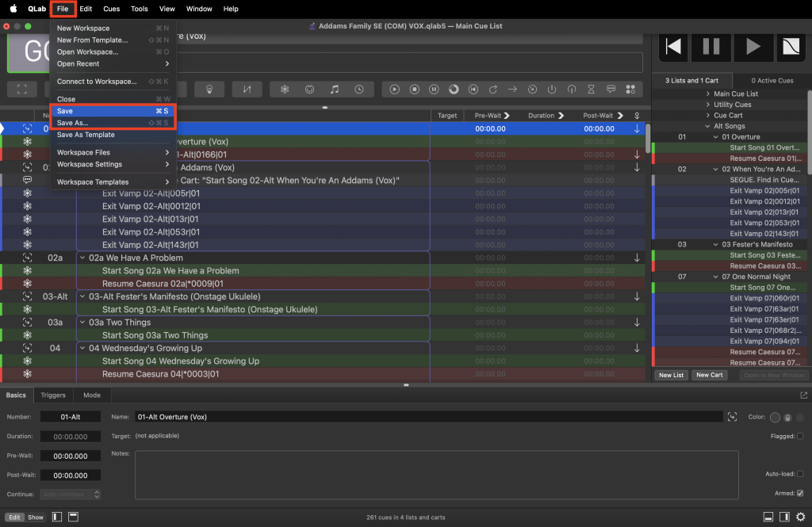
Task: Toggle the Duration column arrow
Action: 561,116
